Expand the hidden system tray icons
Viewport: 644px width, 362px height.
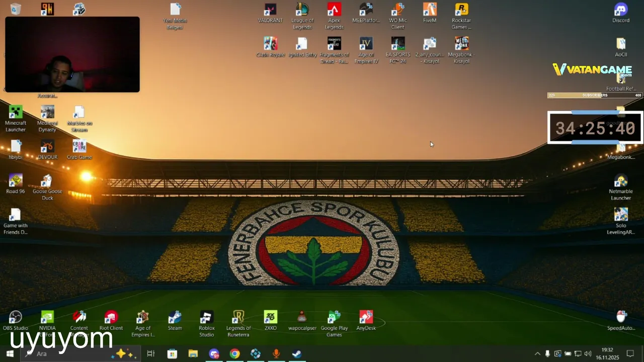coord(537,353)
